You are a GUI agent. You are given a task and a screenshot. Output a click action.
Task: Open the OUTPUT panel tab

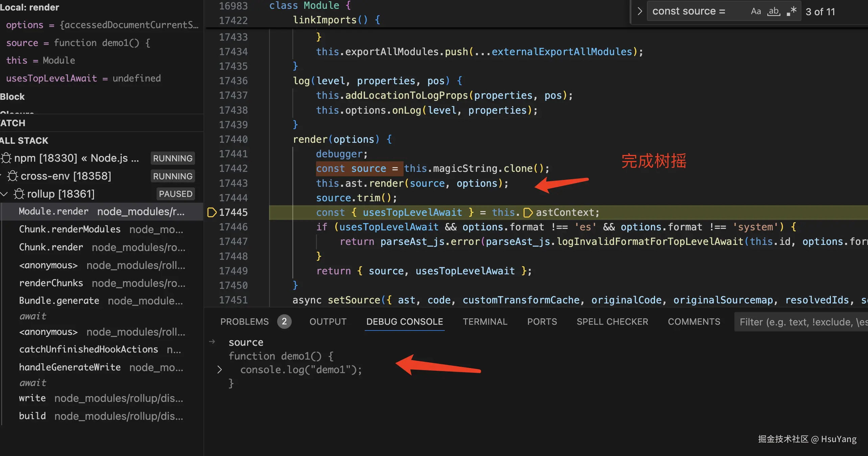328,321
